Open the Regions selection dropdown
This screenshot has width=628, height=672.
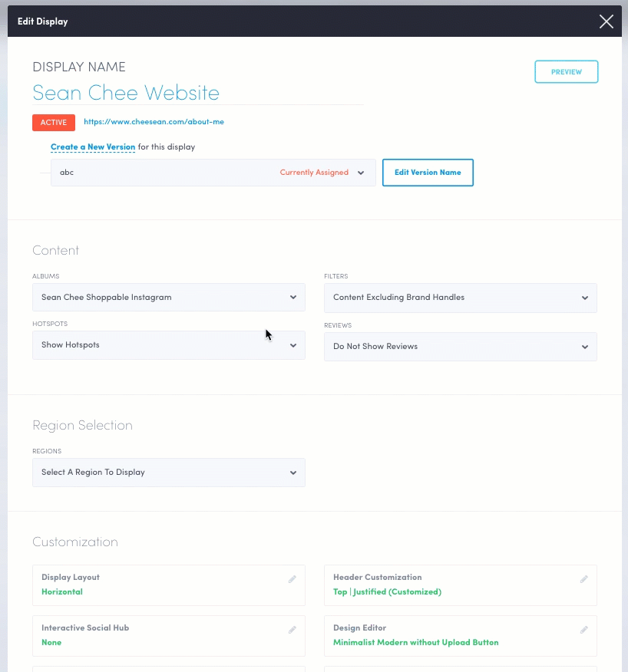click(x=169, y=473)
